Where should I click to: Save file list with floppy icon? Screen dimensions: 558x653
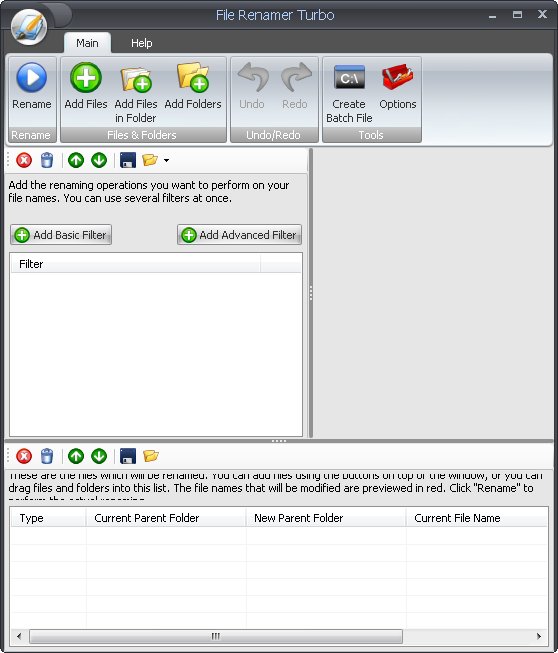pos(128,456)
